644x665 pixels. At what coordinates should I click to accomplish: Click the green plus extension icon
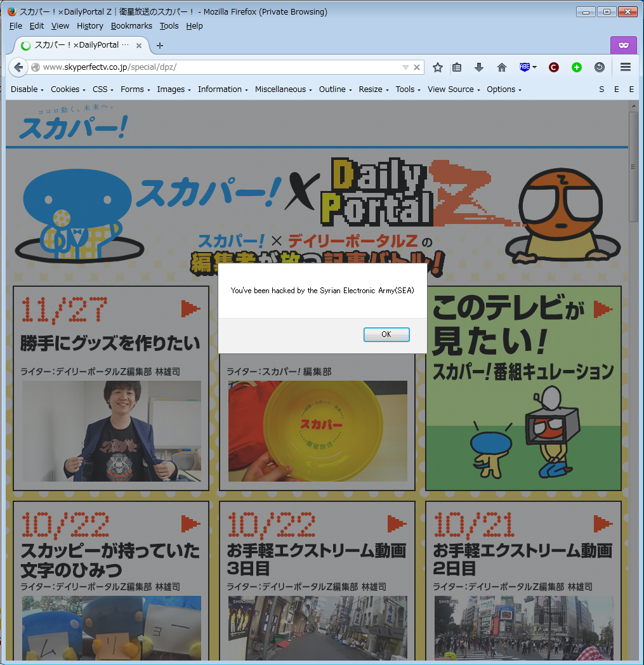pos(577,67)
